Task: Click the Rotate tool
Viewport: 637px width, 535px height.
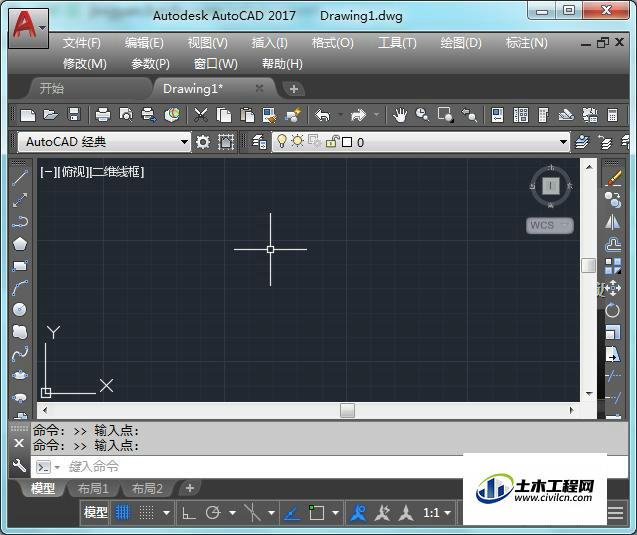Action: [613, 310]
